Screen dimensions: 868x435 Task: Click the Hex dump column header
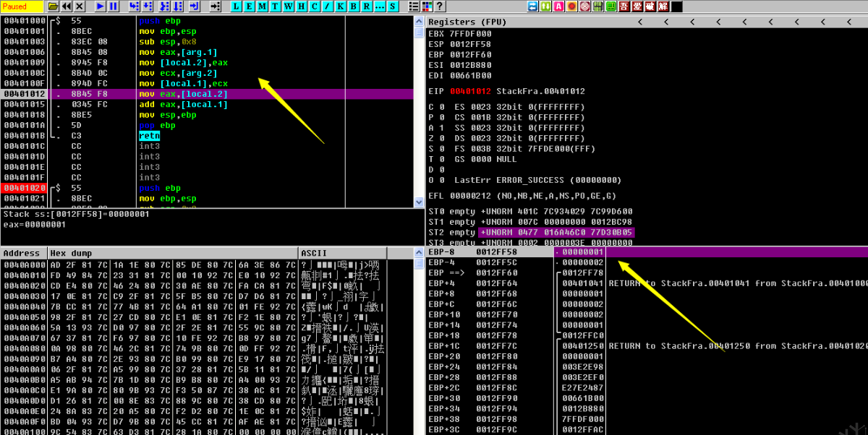pyautogui.click(x=173, y=254)
